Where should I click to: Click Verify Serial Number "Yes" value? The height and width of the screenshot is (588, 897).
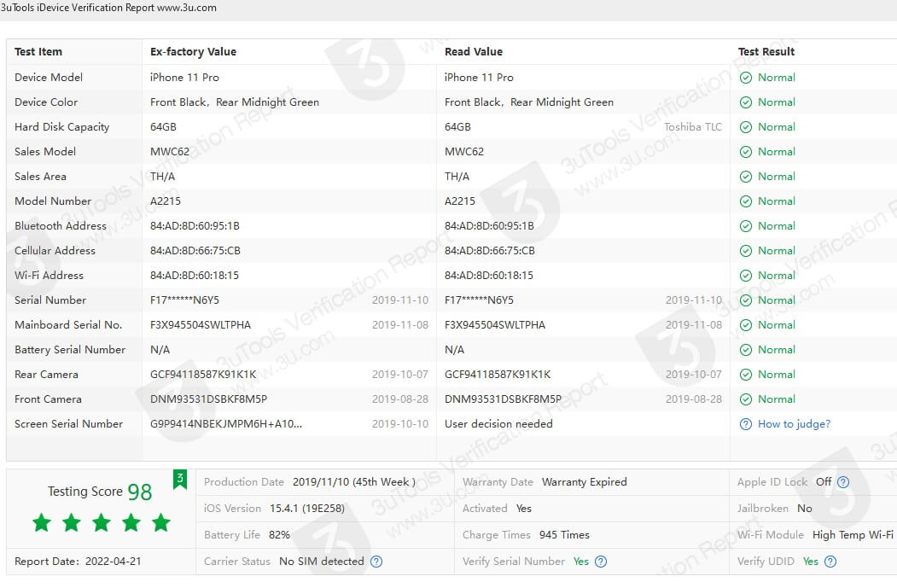[581, 562]
